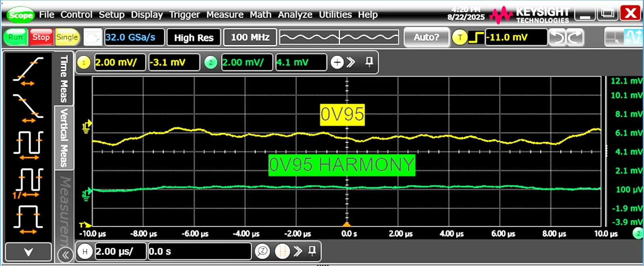
Task: Select frequency measurement icon
Action: click(28, 183)
